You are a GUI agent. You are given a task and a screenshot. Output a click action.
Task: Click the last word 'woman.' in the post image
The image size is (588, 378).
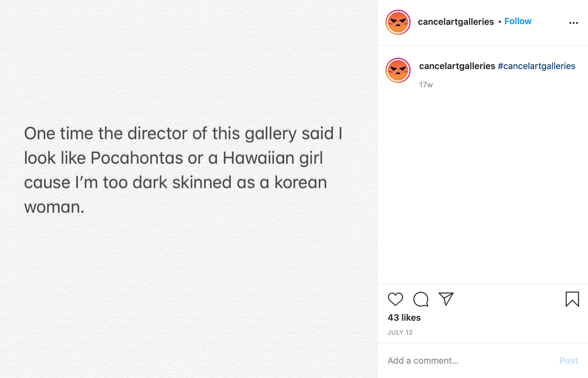pos(54,207)
